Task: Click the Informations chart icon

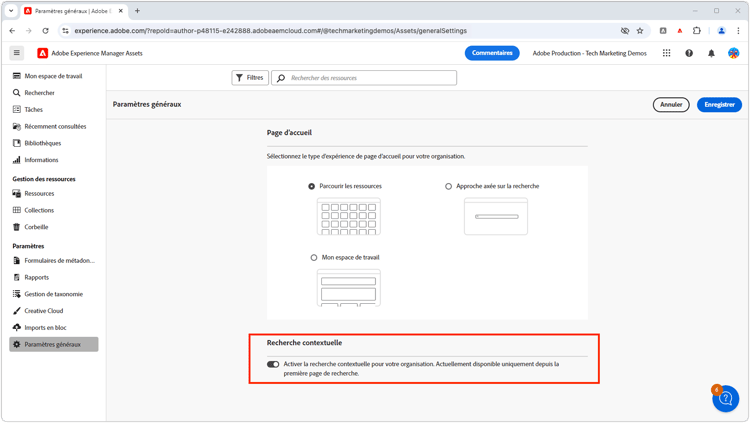Action: 17,160
